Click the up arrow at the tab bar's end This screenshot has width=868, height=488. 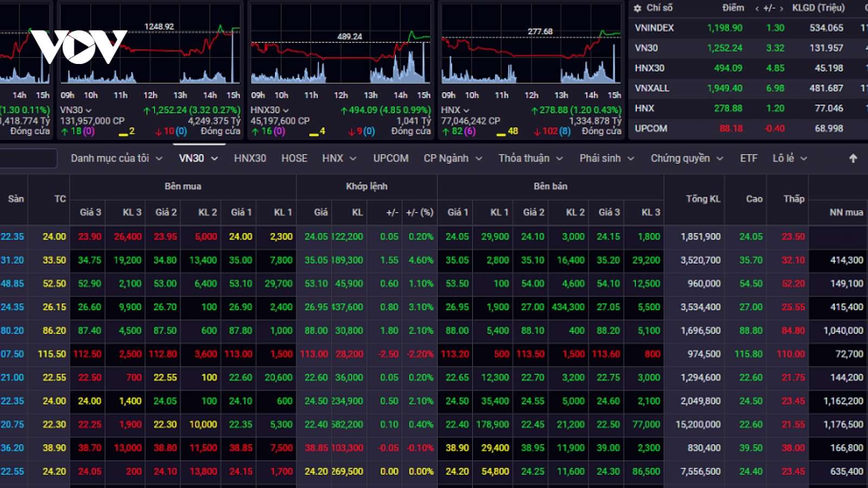(x=853, y=158)
